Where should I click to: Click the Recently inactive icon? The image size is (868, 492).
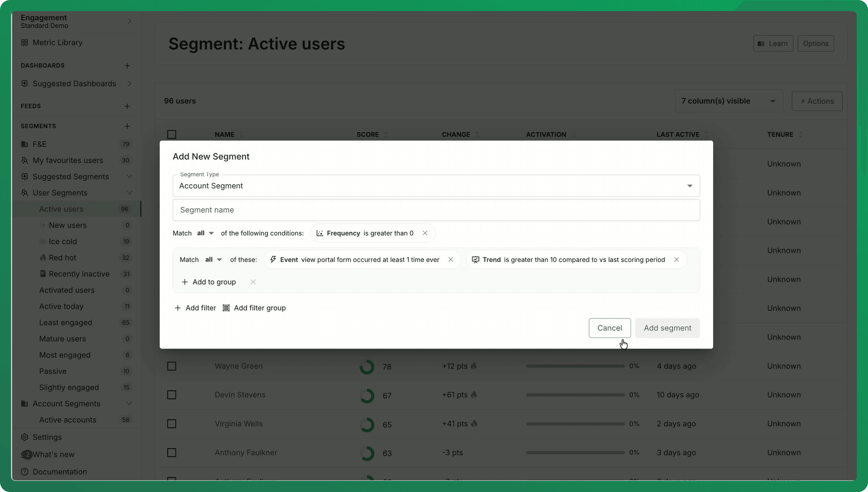click(x=43, y=274)
